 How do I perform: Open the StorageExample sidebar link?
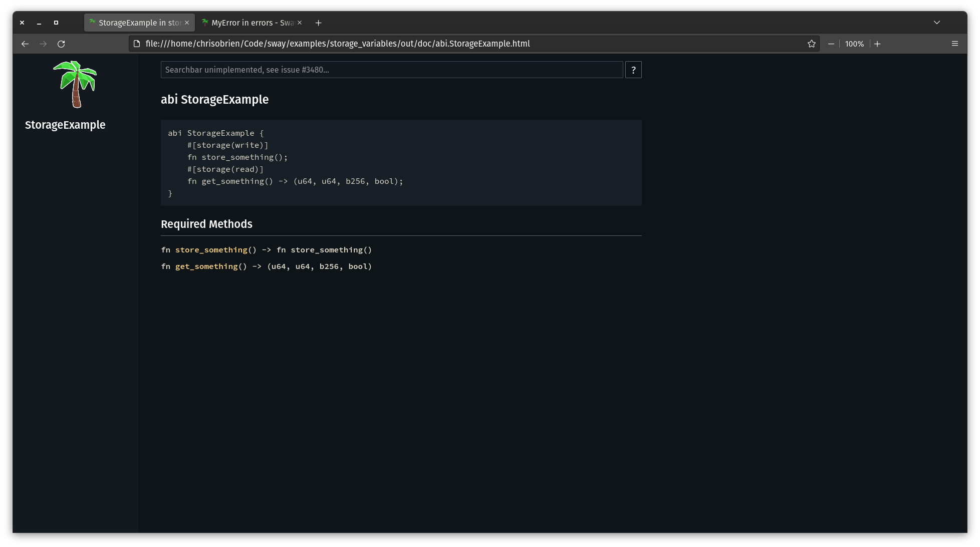tap(65, 125)
